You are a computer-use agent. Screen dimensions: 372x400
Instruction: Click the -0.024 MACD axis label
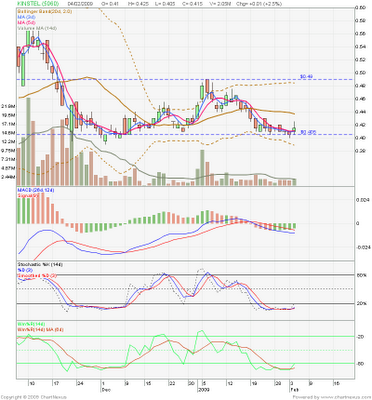[x=362, y=247]
